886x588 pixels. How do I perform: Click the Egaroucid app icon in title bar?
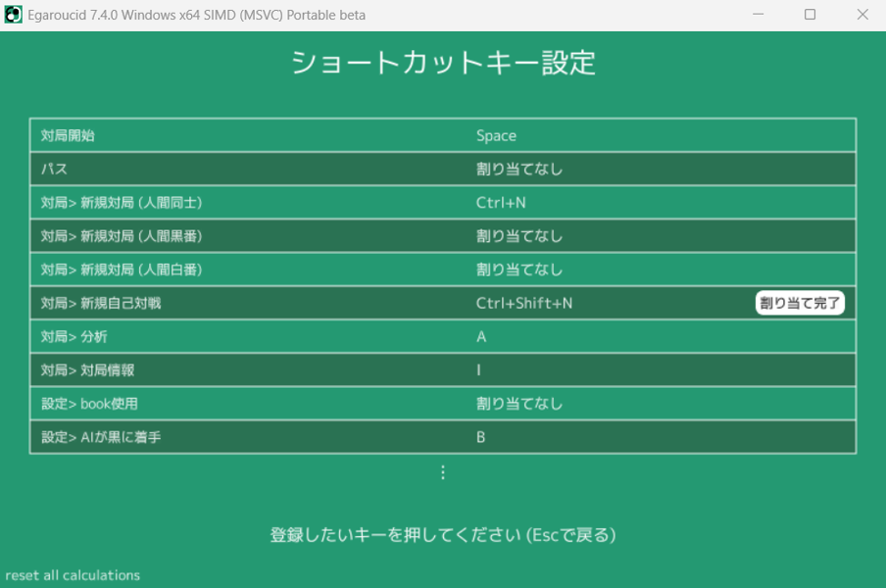[x=14, y=15]
